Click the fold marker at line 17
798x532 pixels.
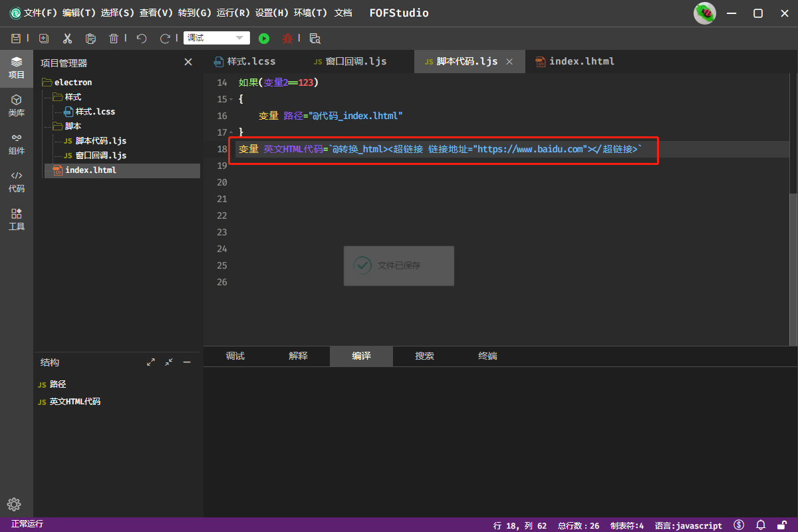pos(230,132)
